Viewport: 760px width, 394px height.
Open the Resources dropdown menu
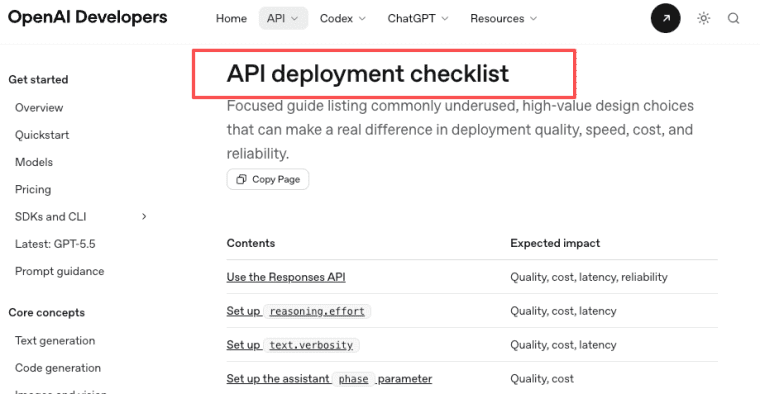504,18
